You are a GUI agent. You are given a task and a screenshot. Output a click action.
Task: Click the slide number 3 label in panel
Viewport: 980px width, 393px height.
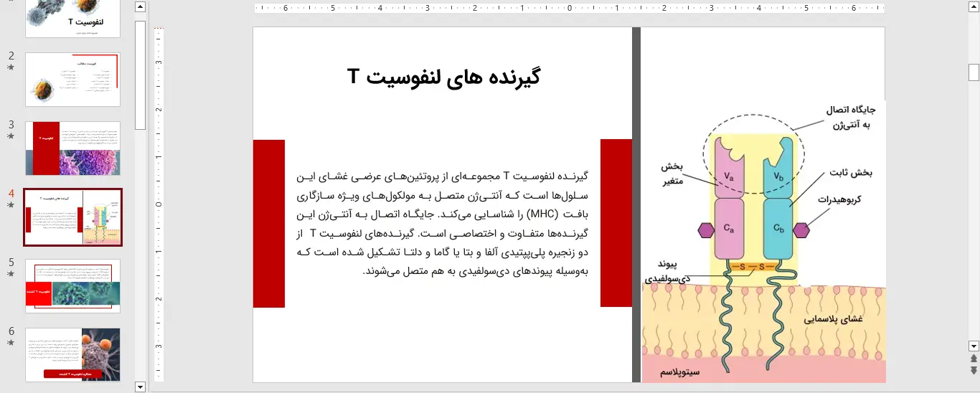[11, 125]
